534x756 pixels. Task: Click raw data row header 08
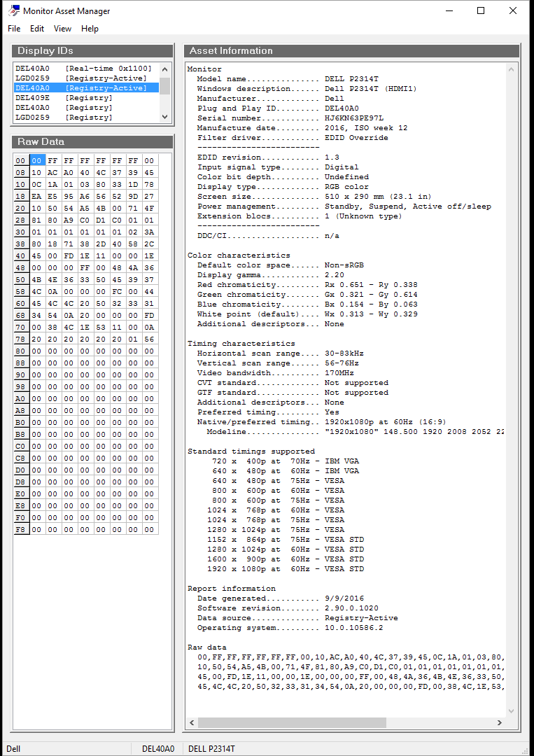(21, 173)
